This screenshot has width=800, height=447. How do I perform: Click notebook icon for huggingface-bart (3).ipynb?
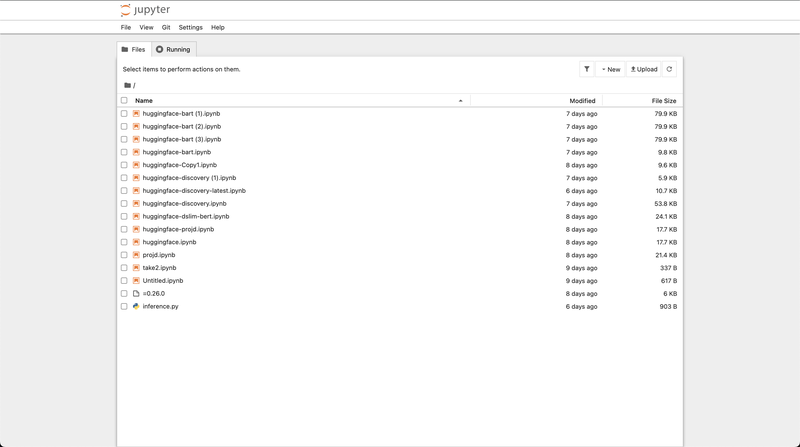(136, 139)
